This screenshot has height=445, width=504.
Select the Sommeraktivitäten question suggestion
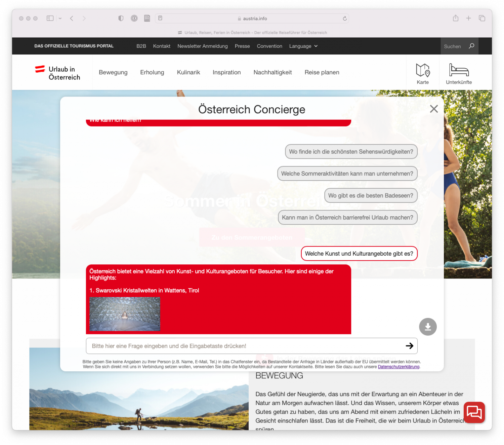pyautogui.click(x=347, y=174)
